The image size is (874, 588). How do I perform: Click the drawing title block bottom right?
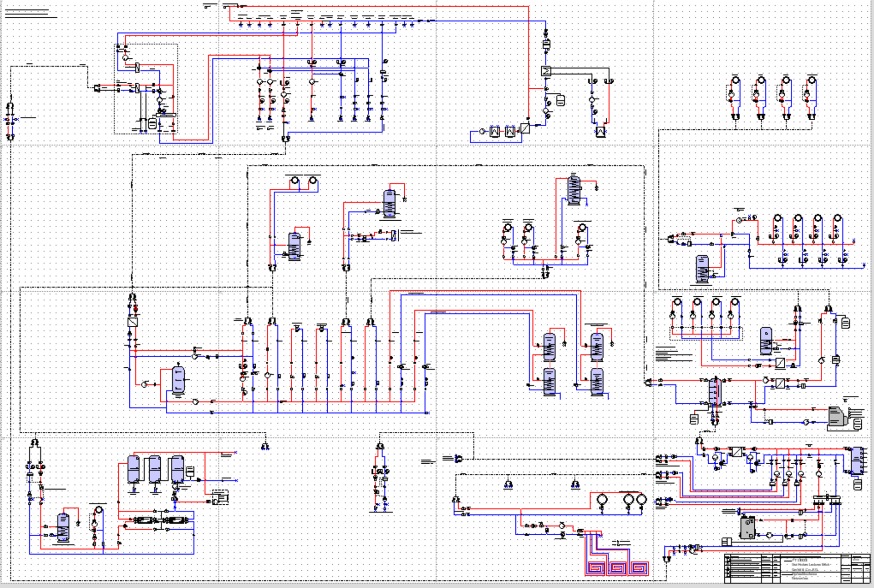coord(797,568)
